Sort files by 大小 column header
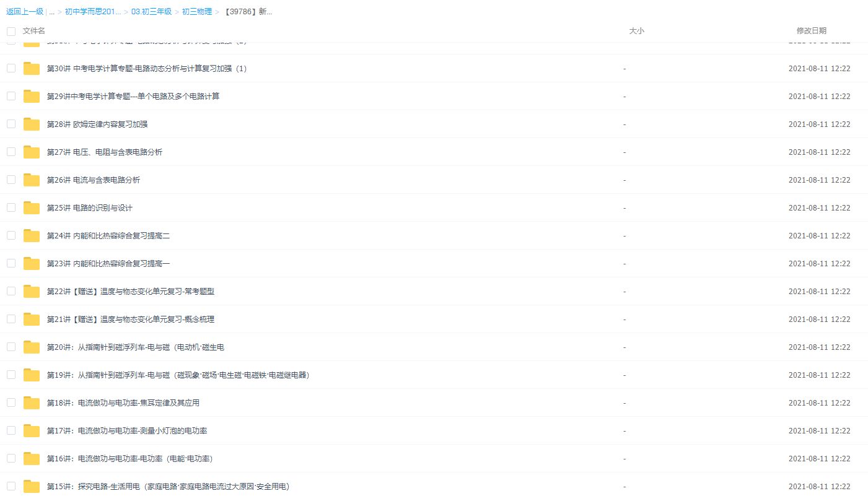Screen dimensions: 868x496 tap(636, 31)
